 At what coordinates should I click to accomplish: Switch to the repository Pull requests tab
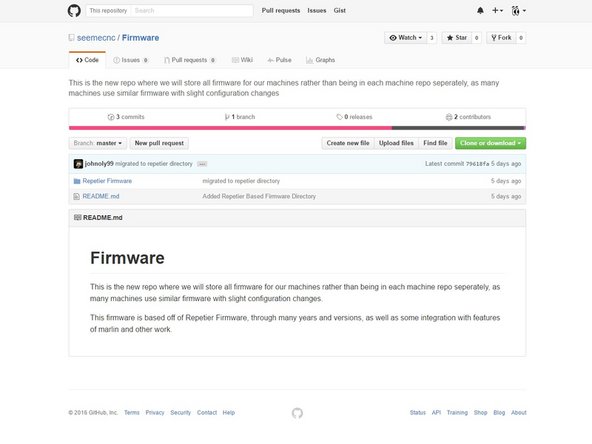point(190,60)
